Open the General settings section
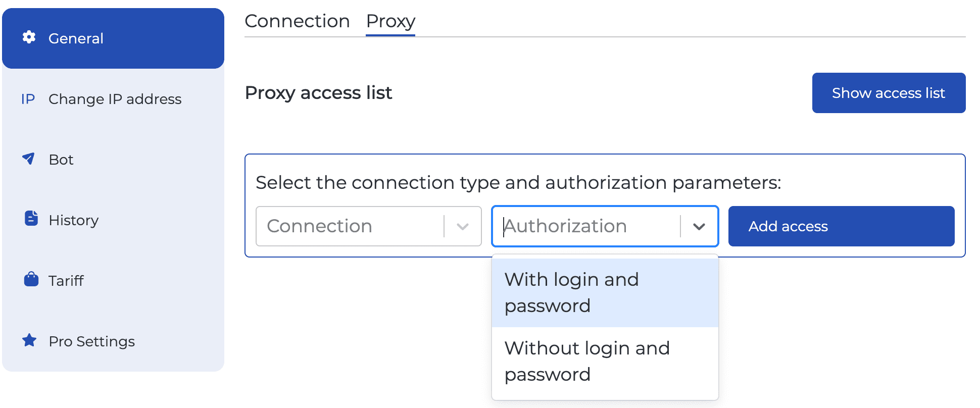Image resolution: width=980 pixels, height=408 pixels. (76, 38)
